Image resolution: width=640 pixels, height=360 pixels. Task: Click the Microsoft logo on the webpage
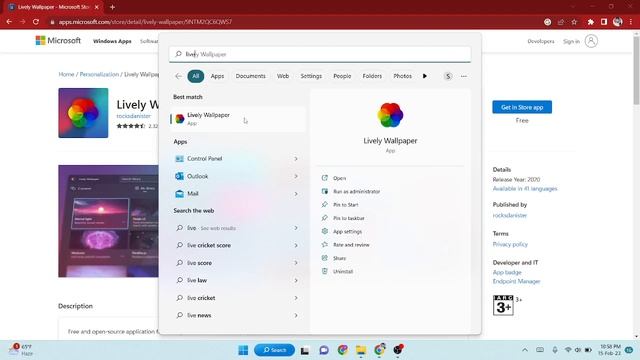(x=58, y=40)
